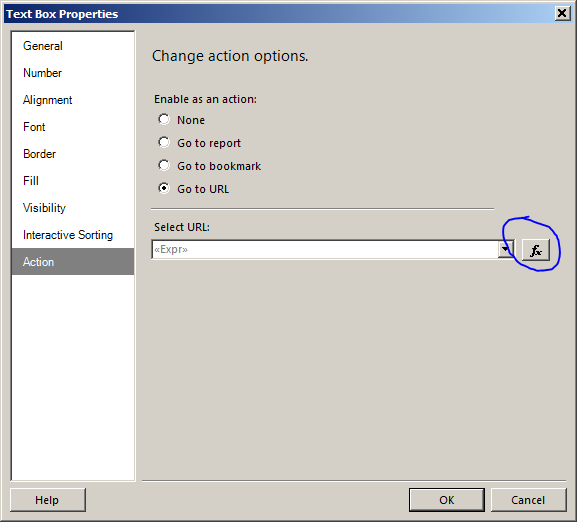This screenshot has height=522, width=577.
Task: Select the Go to URL radio button
Action: point(164,188)
